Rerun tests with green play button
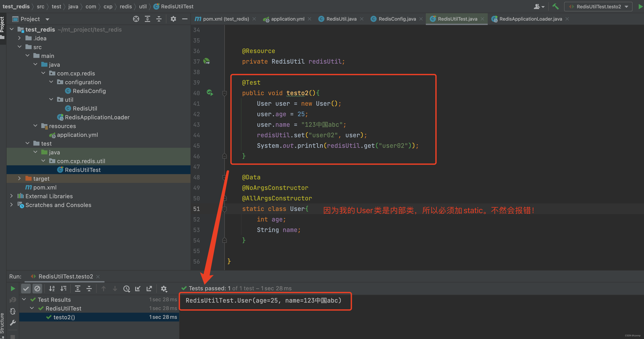 tap(13, 289)
